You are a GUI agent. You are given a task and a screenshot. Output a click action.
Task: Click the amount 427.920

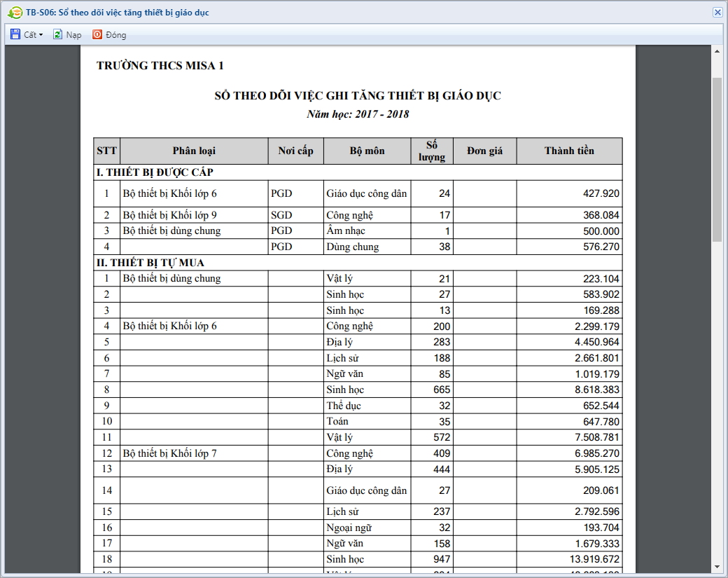(601, 194)
